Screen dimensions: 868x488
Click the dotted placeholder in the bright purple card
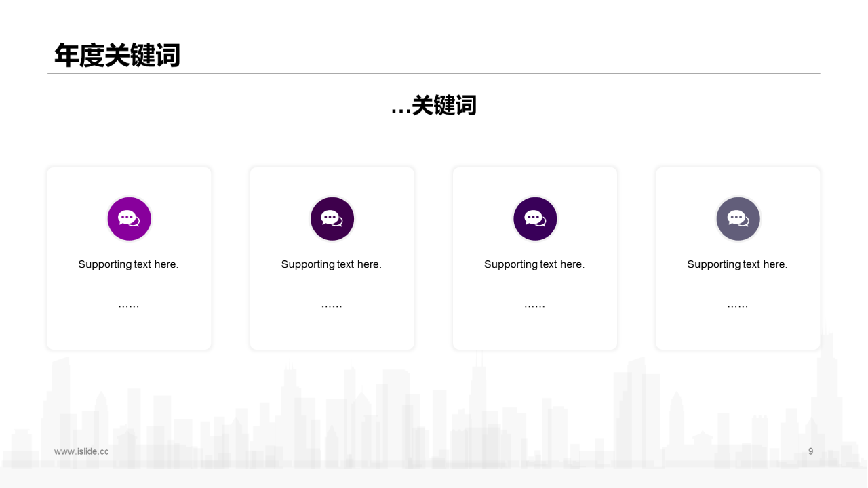pos(129,306)
